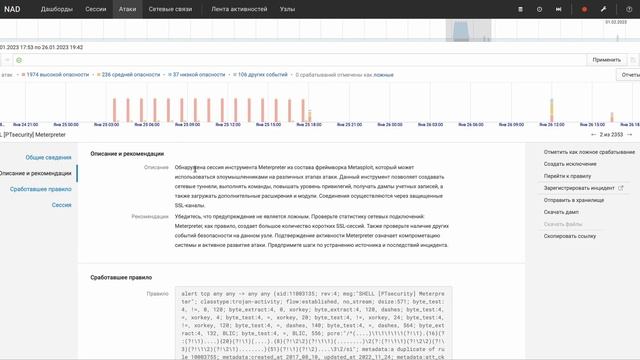Screen dimensions: 640x360
Task: Toggle 37 низкой опасности filter
Action: (x=197, y=75)
